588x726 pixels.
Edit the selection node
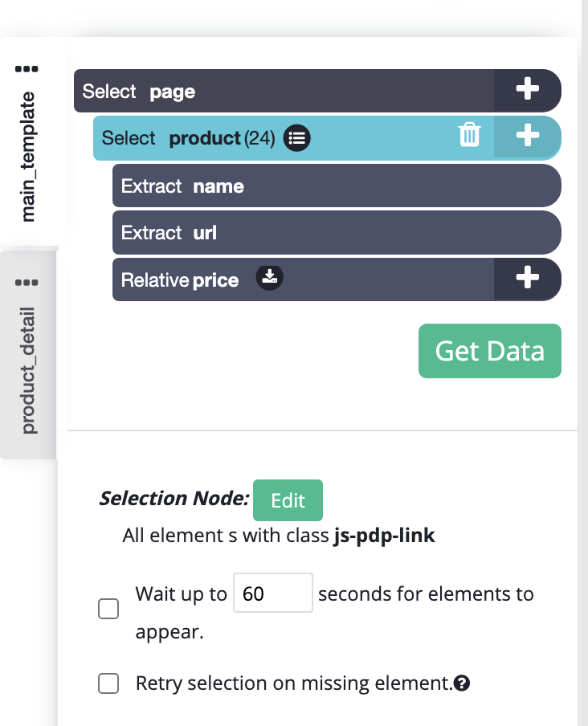click(288, 500)
